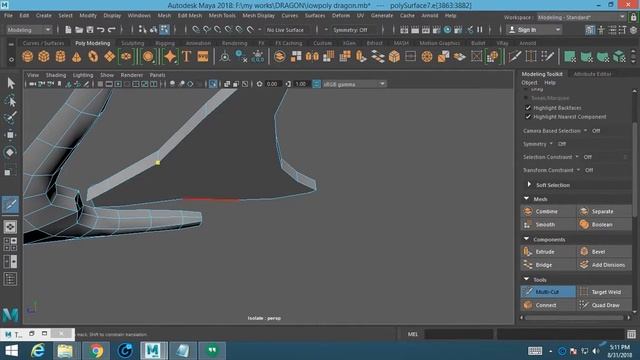Create a polygon plane from the shelf
640x360 pixels.
tap(109, 56)
